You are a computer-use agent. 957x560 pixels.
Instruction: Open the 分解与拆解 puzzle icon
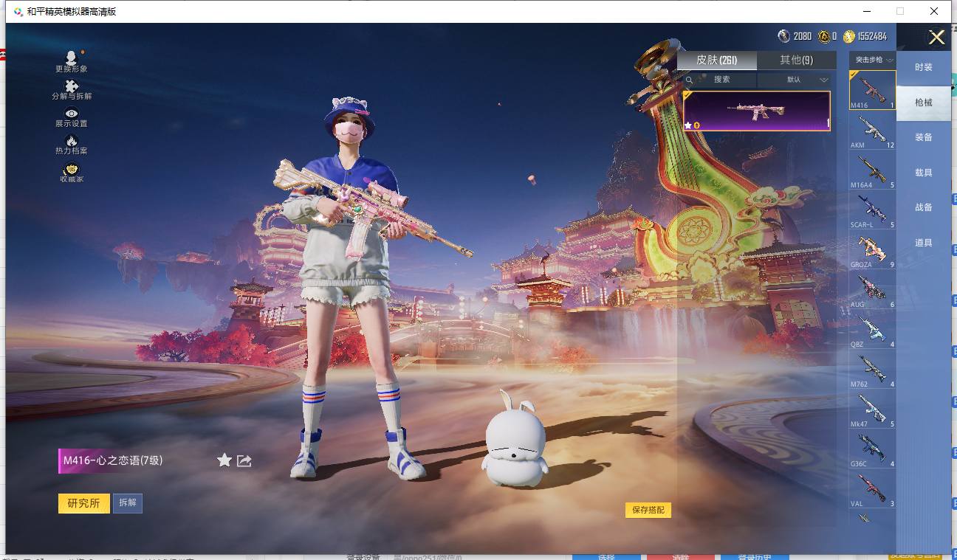(x=72, y=86)
